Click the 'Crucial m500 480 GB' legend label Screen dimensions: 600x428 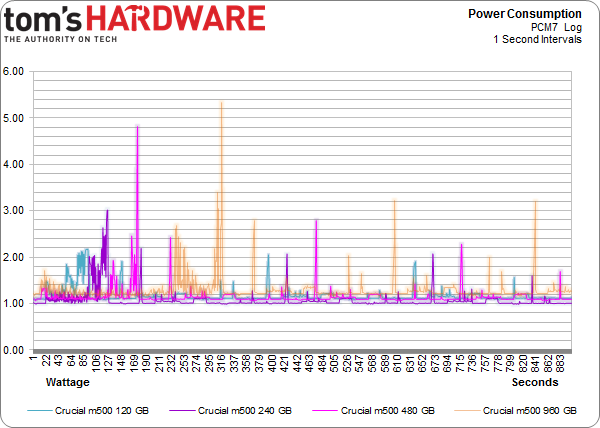388,410
